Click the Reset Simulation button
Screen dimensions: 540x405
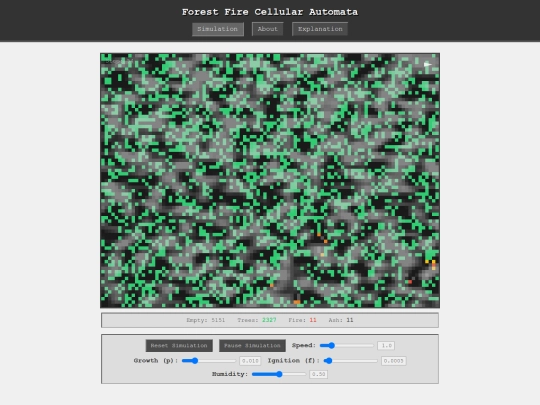click(x=179, y=345)
